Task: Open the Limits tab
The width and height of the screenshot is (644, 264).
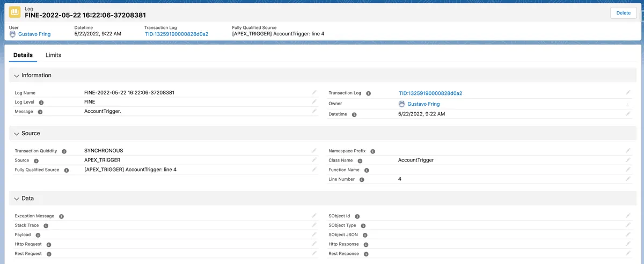Action: [x=53, y=55]
